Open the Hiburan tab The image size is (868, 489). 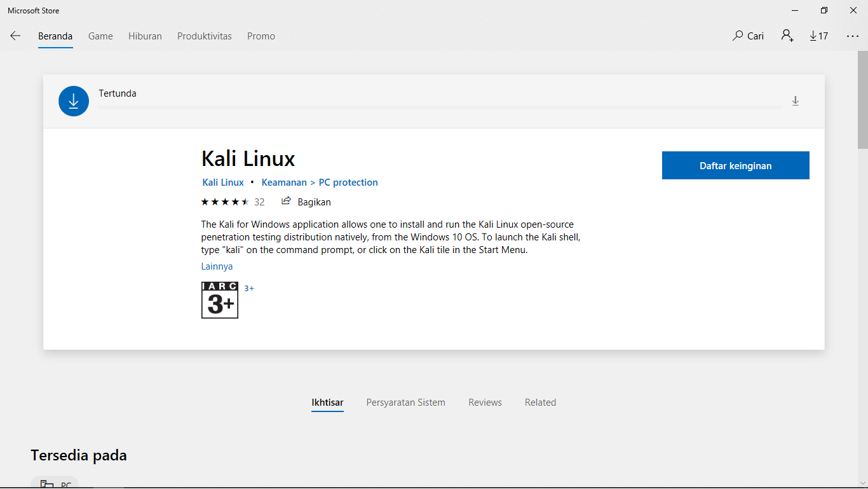(145, 36)
